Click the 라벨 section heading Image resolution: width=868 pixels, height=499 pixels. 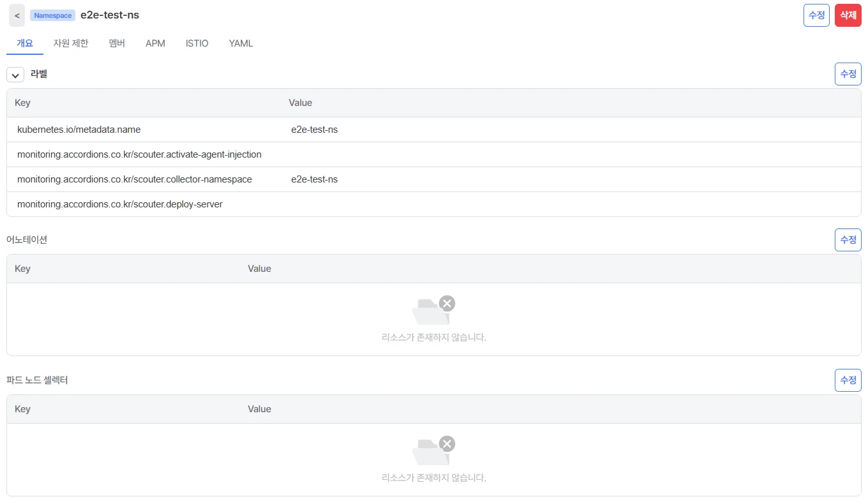pyautogui.click(x=39, y=74)
